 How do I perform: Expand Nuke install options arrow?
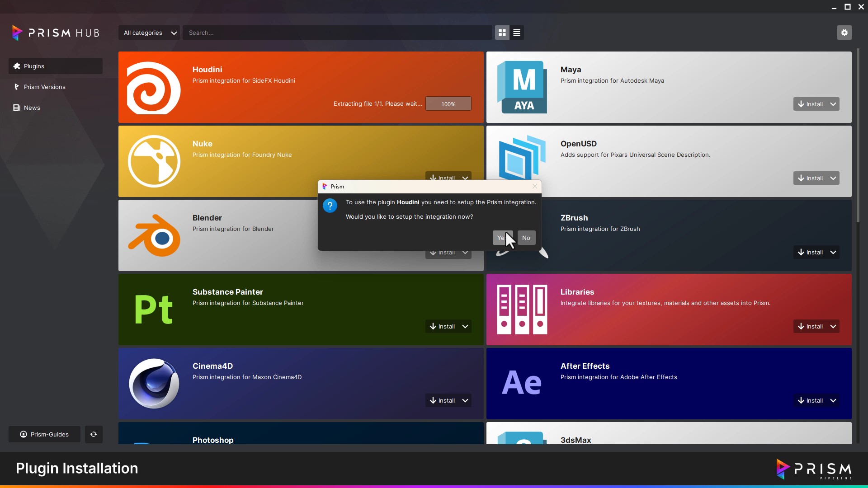465,177
